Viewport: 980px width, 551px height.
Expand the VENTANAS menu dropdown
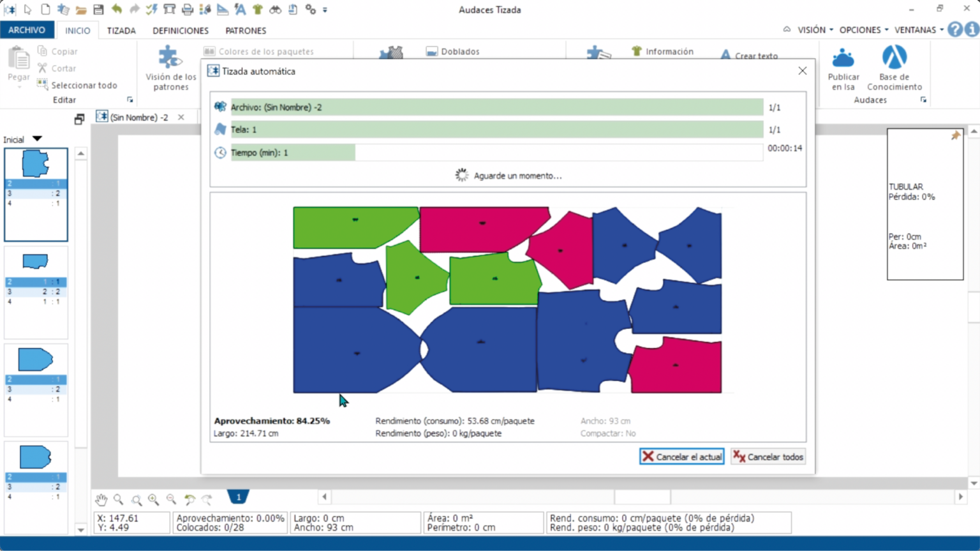[919, 30]
